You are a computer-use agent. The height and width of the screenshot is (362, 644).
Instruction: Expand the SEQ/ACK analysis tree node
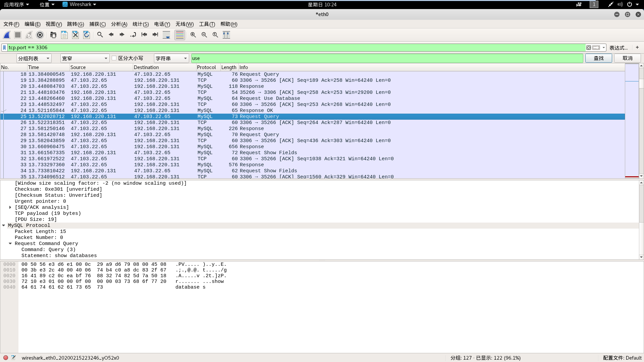pos(10,207)
